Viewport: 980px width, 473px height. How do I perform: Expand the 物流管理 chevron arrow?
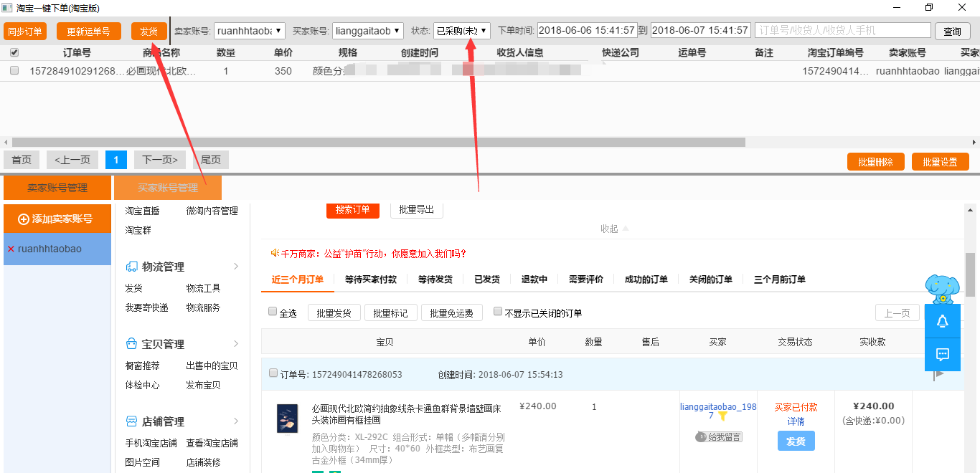click(x=236, y=267)
